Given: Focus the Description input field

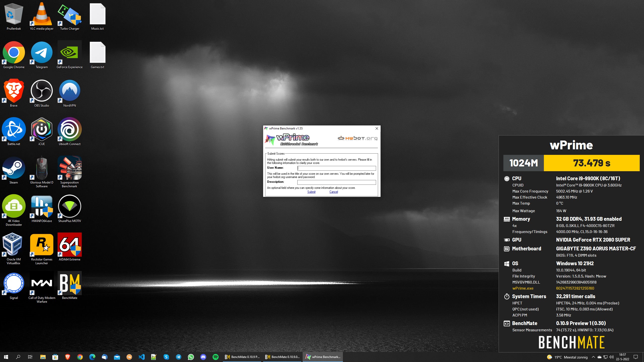Looking at the screenshot, I should click(x=337, y=182).
